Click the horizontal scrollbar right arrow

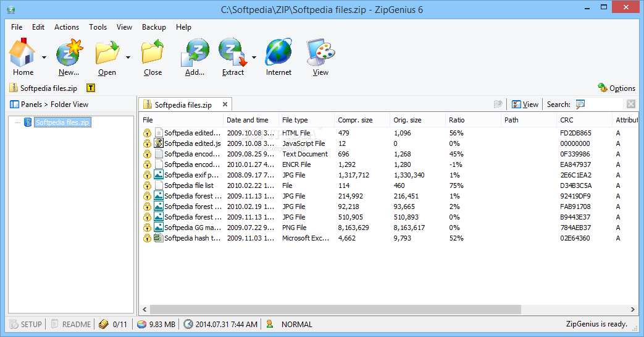click(x=632, y=309)
